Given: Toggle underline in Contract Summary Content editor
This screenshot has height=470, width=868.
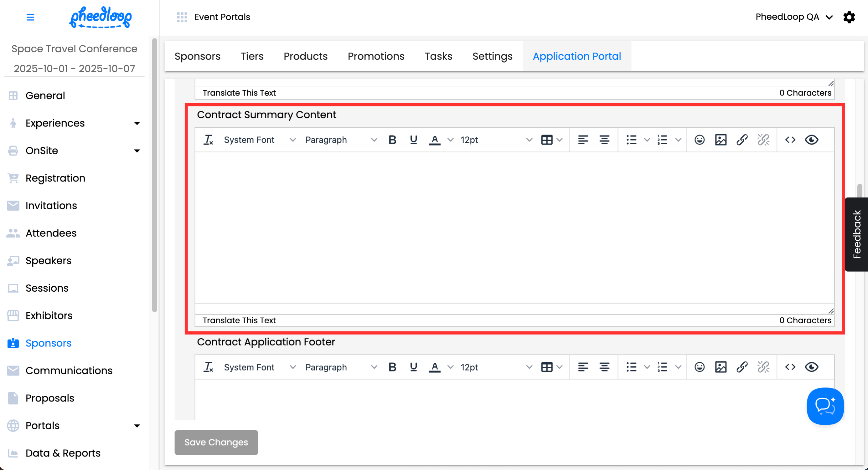Looking at the screenshot, I should [x=413, y=140].
